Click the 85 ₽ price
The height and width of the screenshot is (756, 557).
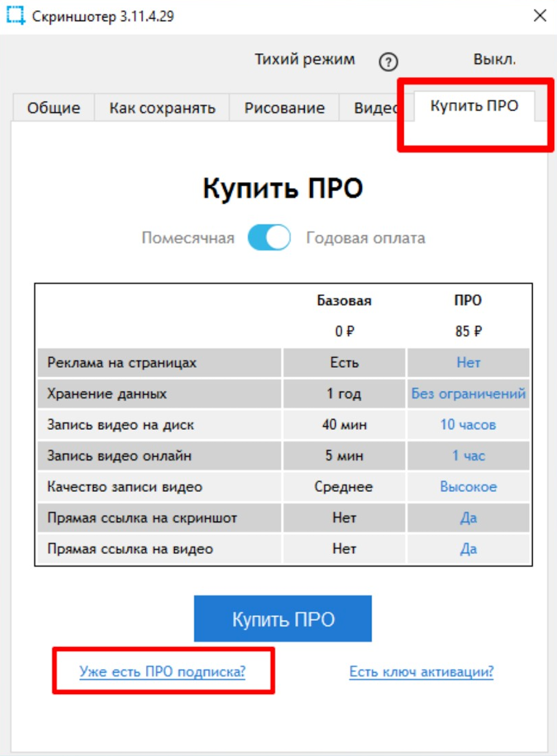tap(468, 331)
